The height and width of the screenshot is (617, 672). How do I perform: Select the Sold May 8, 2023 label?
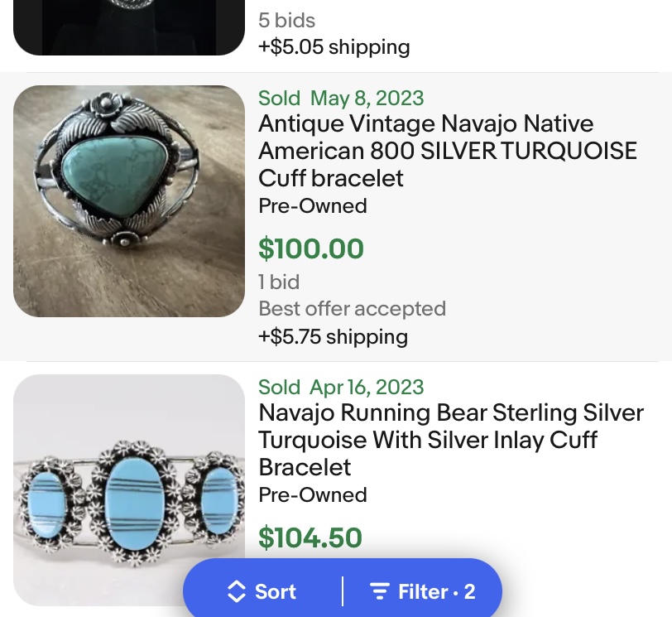click(341, 98)
